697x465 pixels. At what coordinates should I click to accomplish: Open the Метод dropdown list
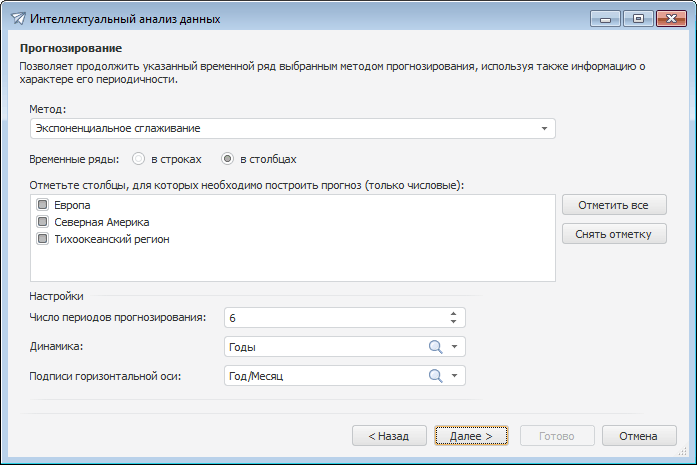[544, 129]
